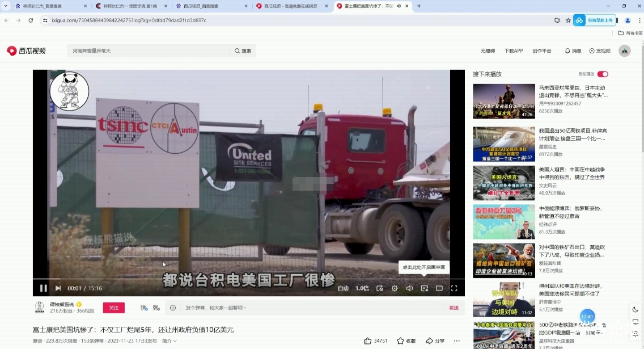Go back with the browser back arrow

[x=7, y=20]
